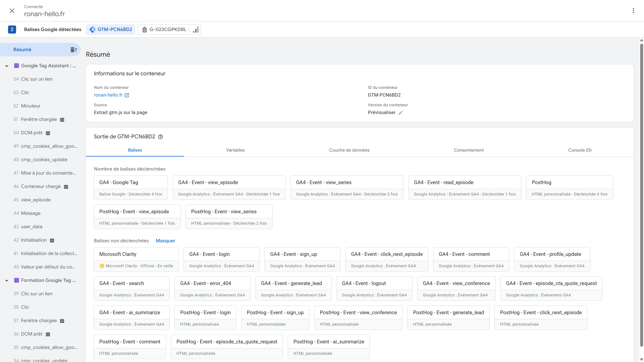Click the code icon beside Conteneur chargé
The image size is (644, 362).
[x=66, y=187]
